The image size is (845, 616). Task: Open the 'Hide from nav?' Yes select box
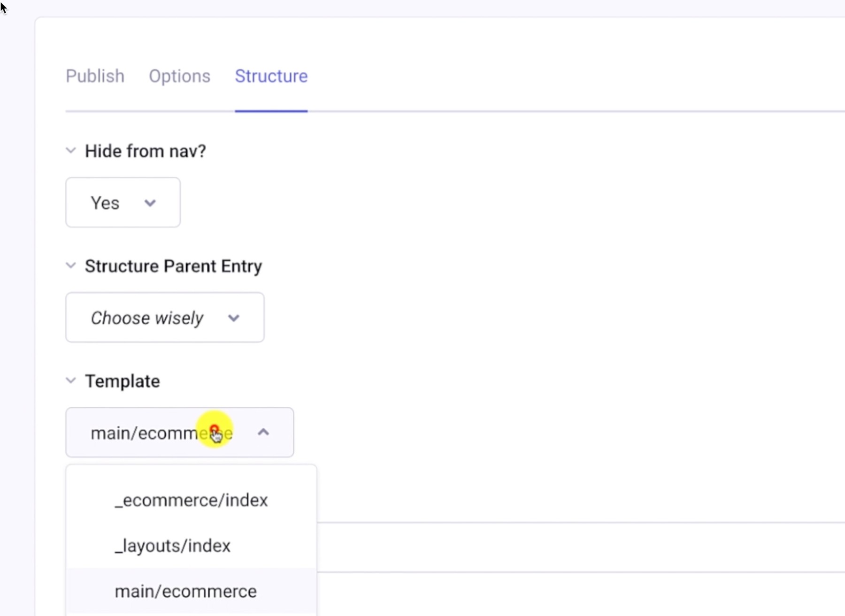click(x=123, y=203)
